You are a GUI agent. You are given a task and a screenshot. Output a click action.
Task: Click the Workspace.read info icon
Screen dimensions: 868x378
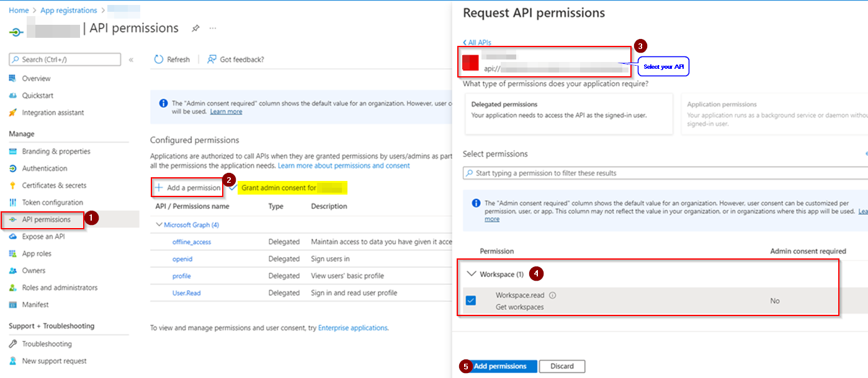(x=553, y=296)
